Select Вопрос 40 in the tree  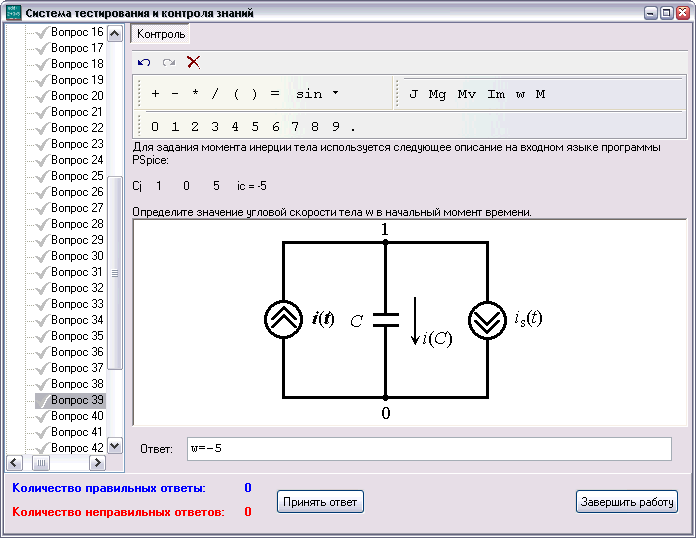tap(77, 416)
